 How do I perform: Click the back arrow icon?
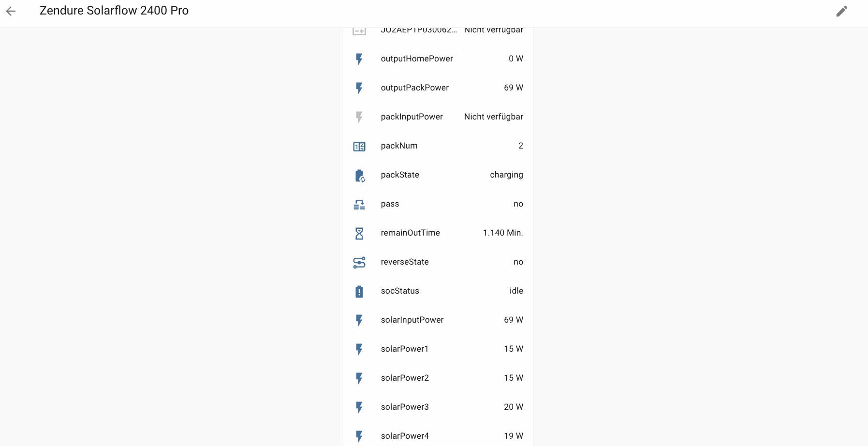11,11
